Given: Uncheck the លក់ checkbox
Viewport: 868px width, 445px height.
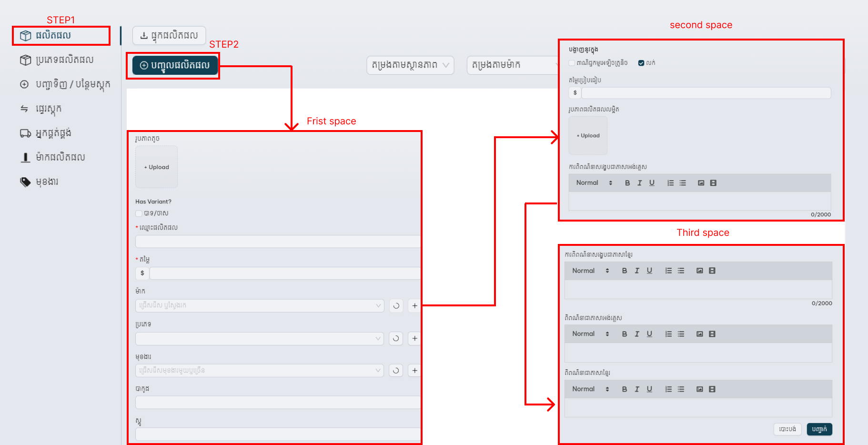Looking at the screenshot, I should click(x=641, y=63).
